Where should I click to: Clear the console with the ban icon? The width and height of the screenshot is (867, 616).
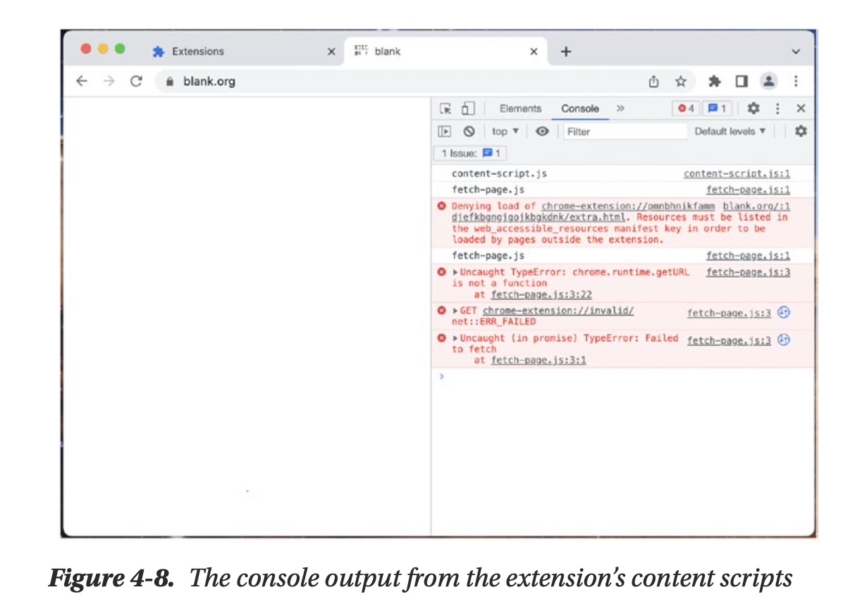click(469, 131)
